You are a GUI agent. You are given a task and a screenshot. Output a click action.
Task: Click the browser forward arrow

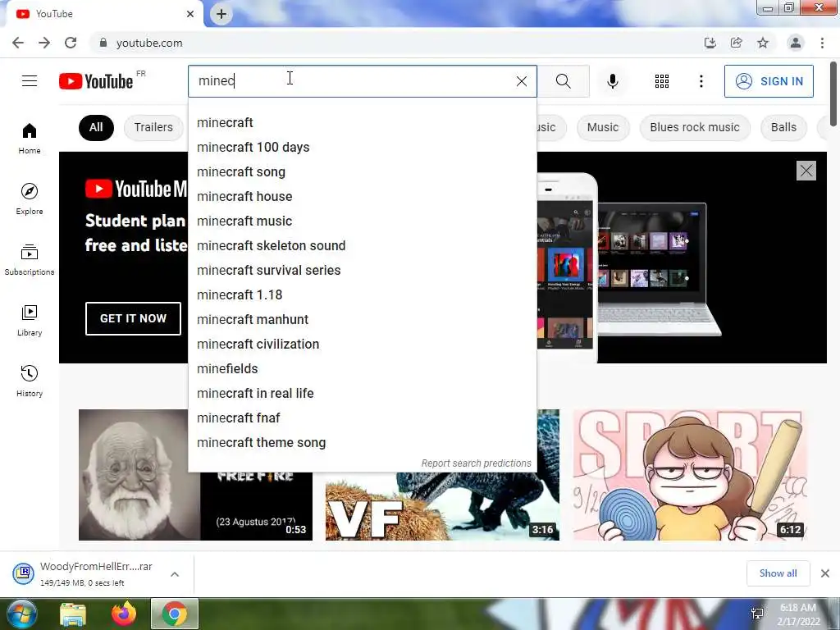(x=44, y=43)
